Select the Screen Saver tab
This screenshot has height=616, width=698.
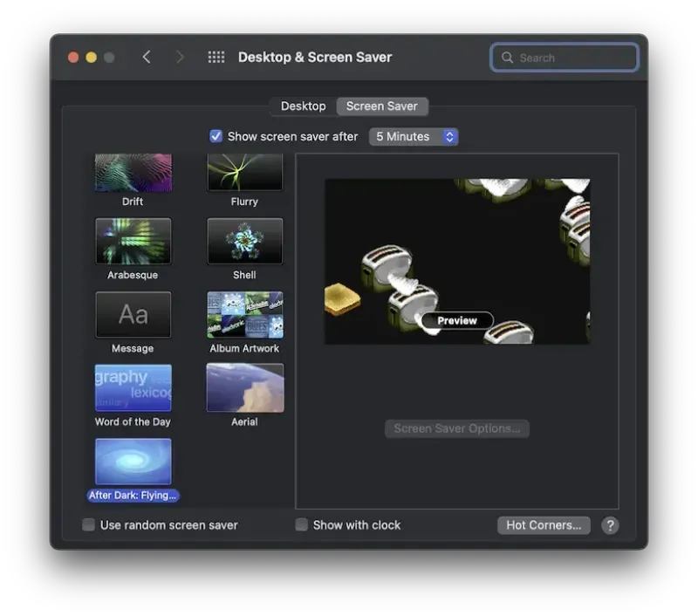[382, 106]
